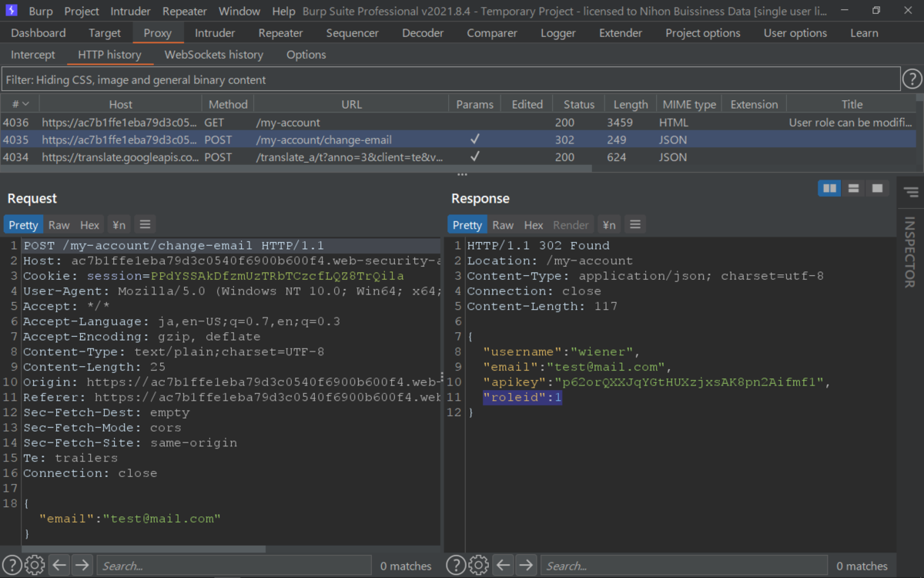Open the Learn tab
This screenshot has height=578, width=924.
tap(864, 33)
